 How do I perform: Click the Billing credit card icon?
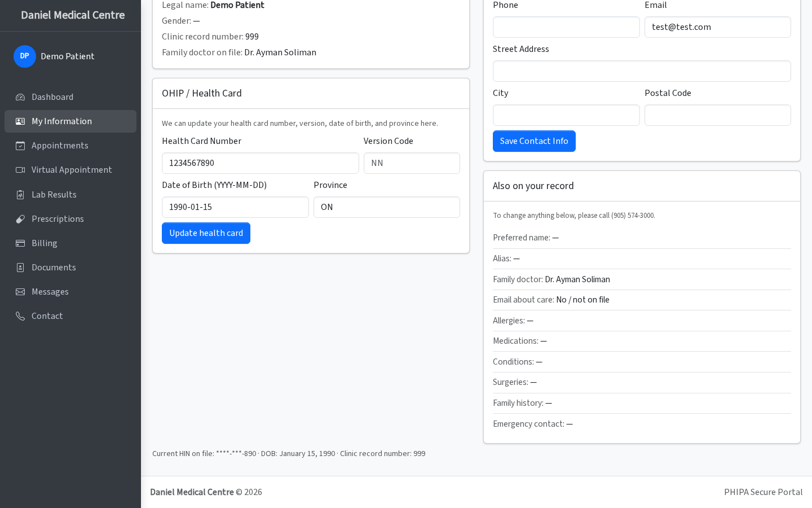20,243
